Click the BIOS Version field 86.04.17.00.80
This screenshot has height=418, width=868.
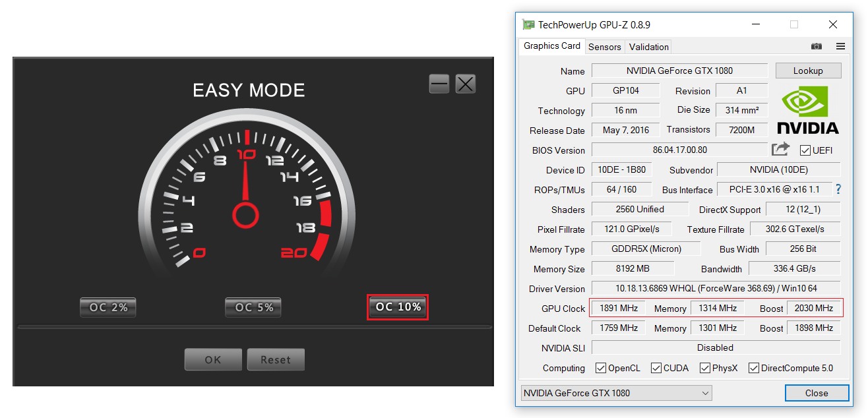point(679,150)
